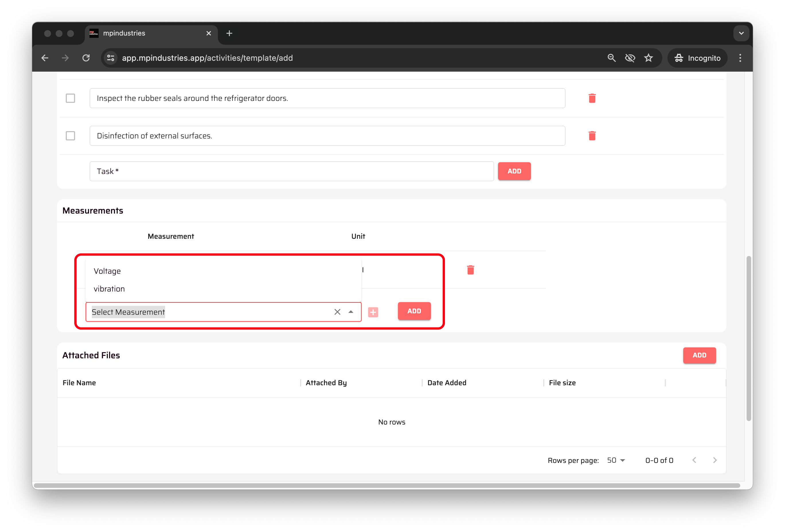Delete the Disinfection of external surfaces task
Screen dimensions: 785x532
[x=592, y=136]
